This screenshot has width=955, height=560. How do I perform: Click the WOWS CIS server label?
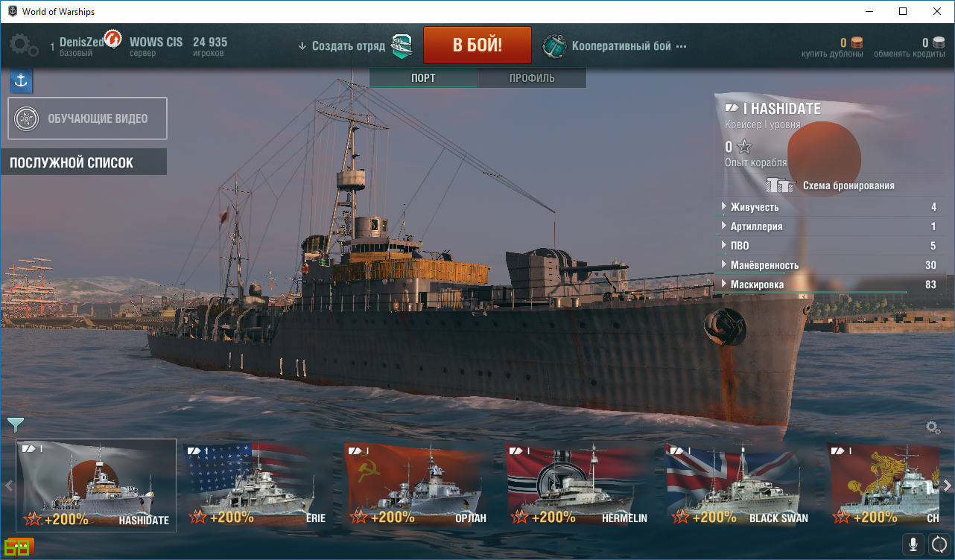coord(156,42)
